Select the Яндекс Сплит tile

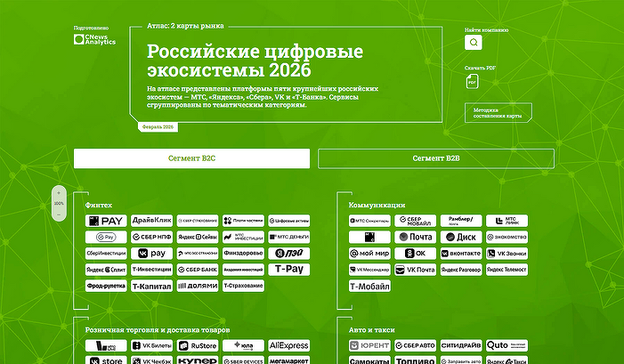click(x=106, y=270)
